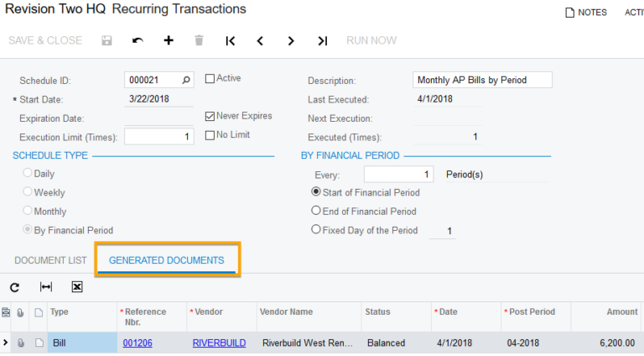Open reference number 001206 link
This screenshot has height=356, width=644.
point(138,343)
